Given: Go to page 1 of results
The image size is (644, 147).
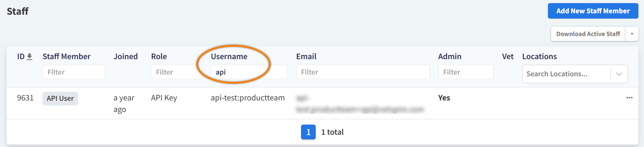Looking at the screenshot, I should pos(308,132).
